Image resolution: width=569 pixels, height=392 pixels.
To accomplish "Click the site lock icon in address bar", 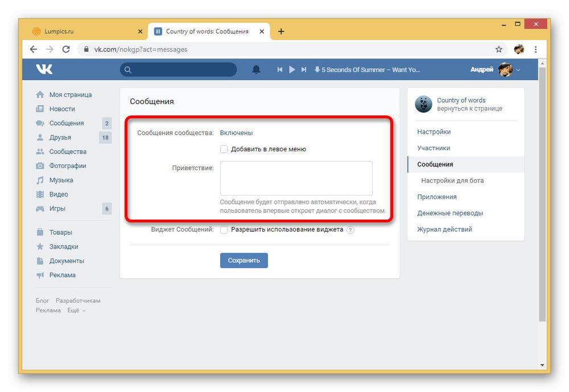I will pyautogui.click(x=86, y=49).
